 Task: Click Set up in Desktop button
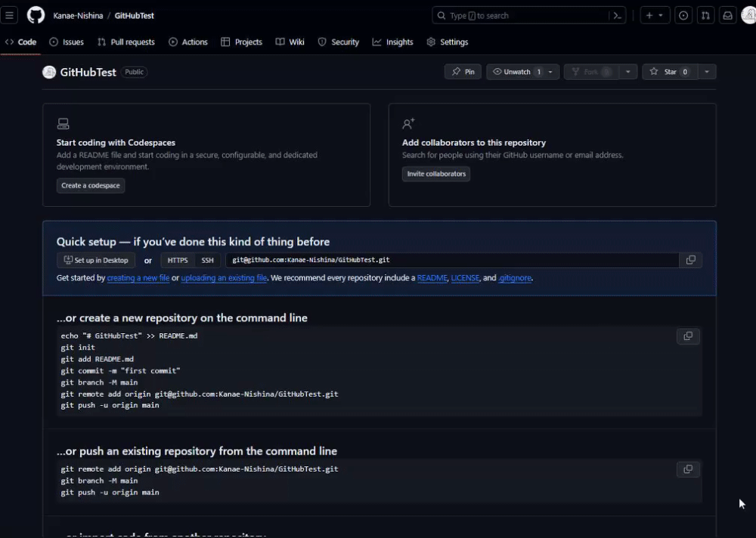pos(96,261)
